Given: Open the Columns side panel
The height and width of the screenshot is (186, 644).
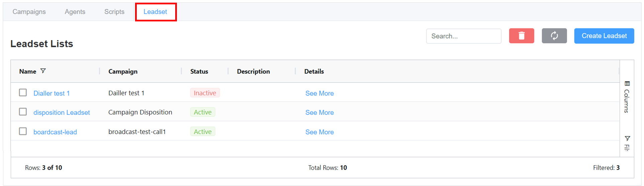Looking at the screenshot, I should point(627,97).
